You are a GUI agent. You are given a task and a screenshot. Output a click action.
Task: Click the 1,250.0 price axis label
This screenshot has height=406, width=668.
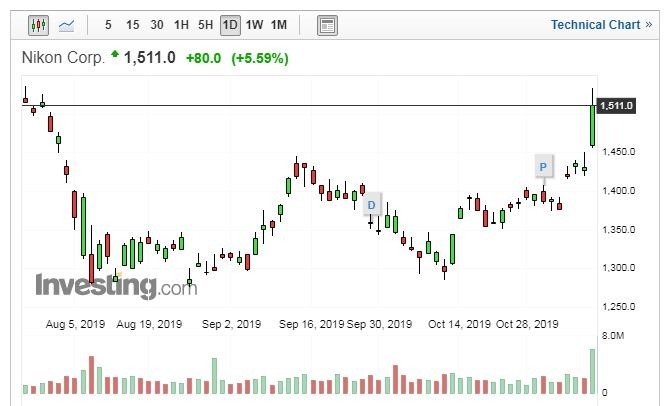click(x=619, y=306)
